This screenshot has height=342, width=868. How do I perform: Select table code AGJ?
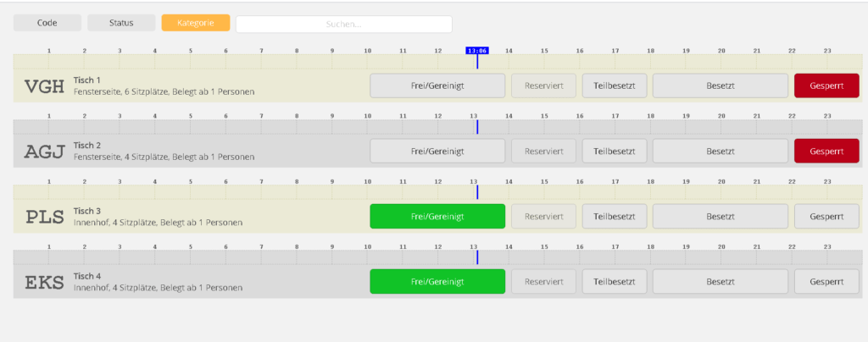44,152
